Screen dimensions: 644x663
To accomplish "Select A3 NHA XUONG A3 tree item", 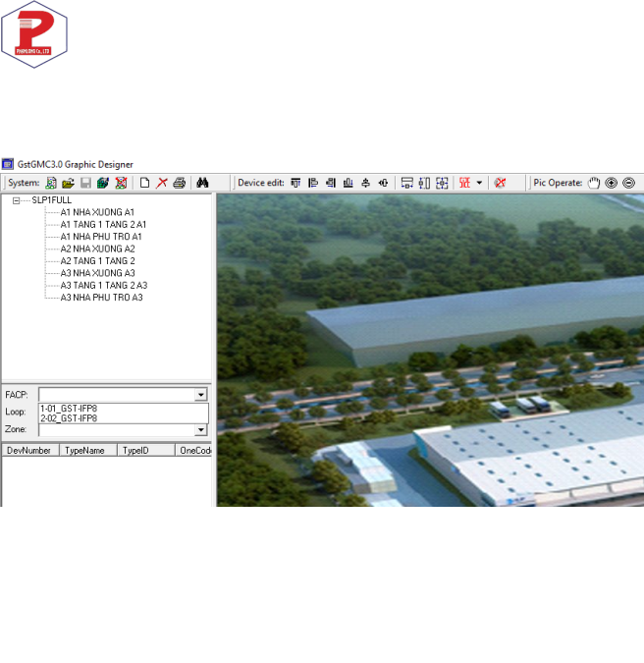I will 97,273.
